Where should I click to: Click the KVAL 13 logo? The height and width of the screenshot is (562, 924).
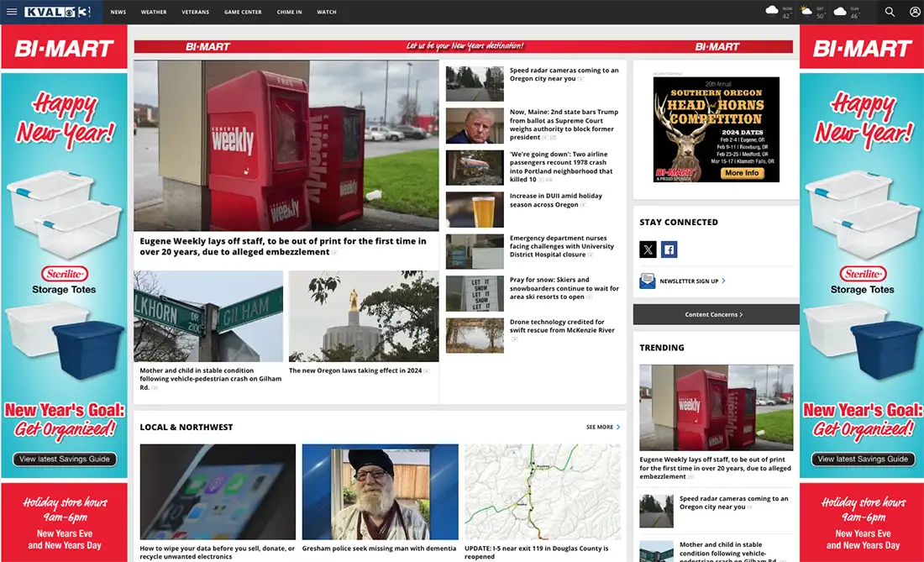coord(57,12)
